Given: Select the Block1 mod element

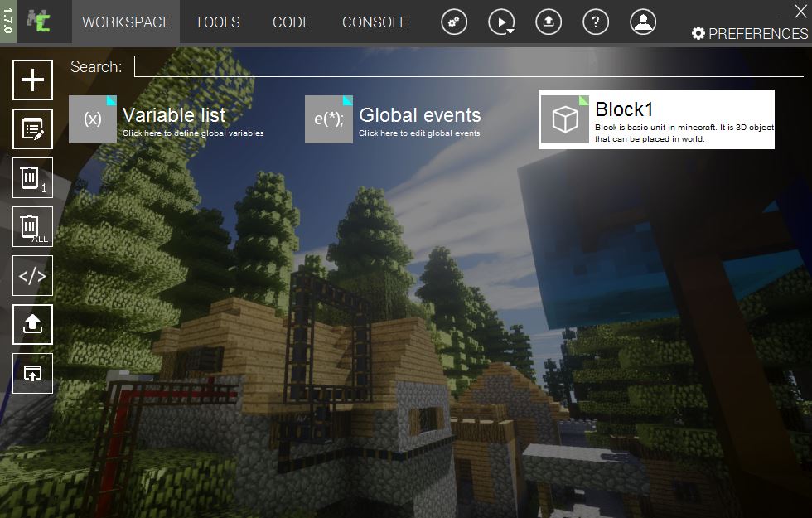Looking at the screenshot, I should coord(656,119).
